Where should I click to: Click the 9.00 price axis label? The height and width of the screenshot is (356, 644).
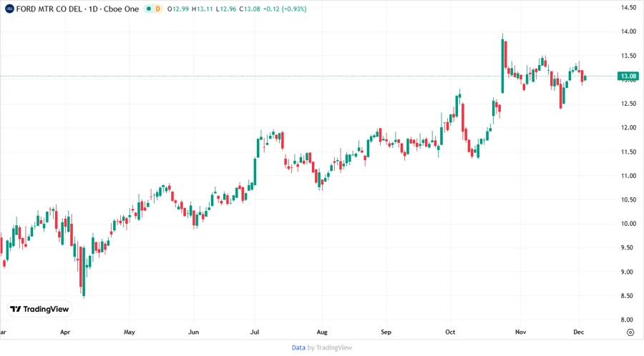pyautogui.click(x=628, y=272)
